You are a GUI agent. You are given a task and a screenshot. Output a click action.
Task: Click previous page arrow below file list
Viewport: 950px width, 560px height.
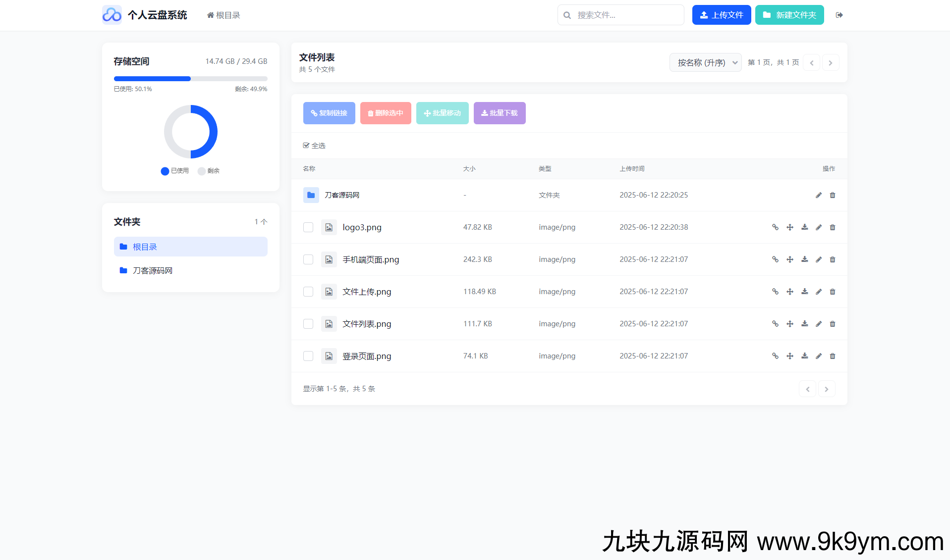point(807,389)
